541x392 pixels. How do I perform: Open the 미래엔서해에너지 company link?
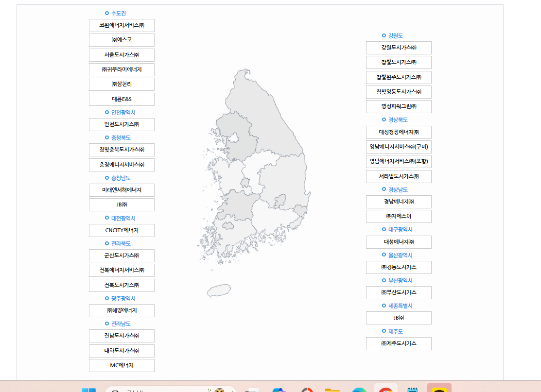[122, 190]
